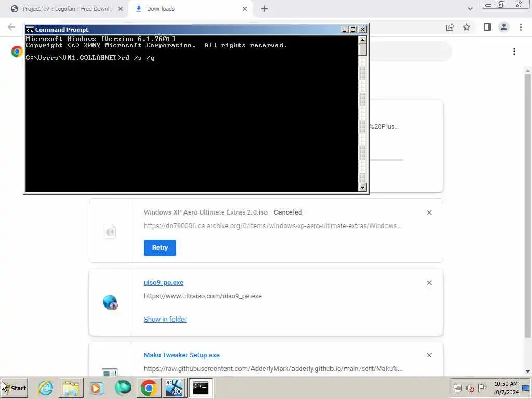Open the Maku Tweaker Setup.exe link
This screenshot has height=399, width=532.
point(181,355)
